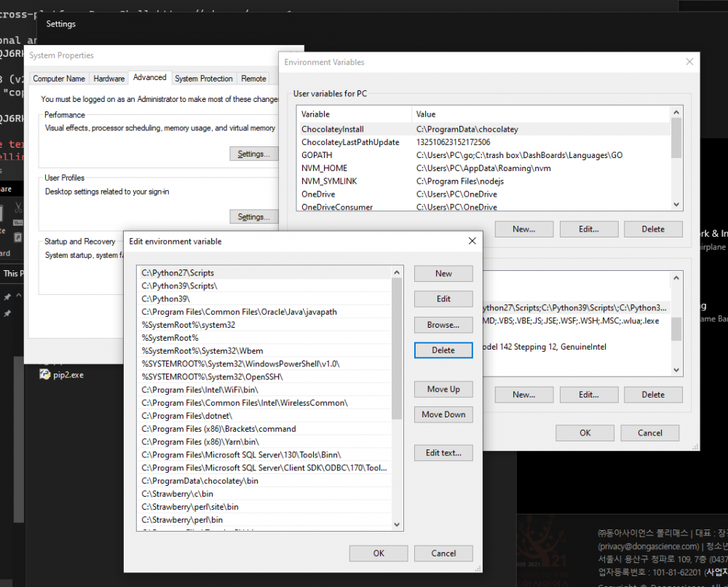Click the Move Up button

pos(443,389)
